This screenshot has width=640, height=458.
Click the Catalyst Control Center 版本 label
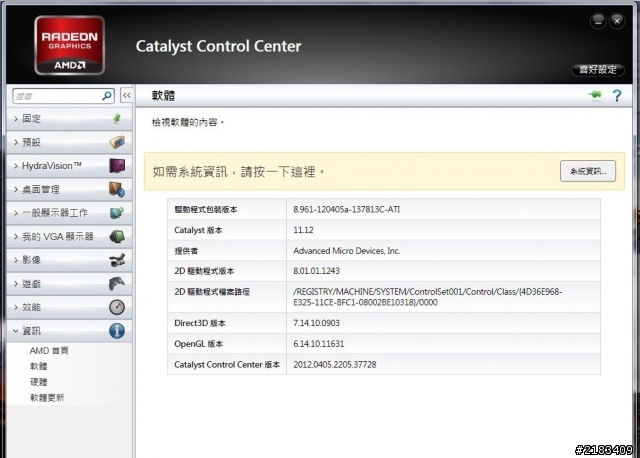227,365
